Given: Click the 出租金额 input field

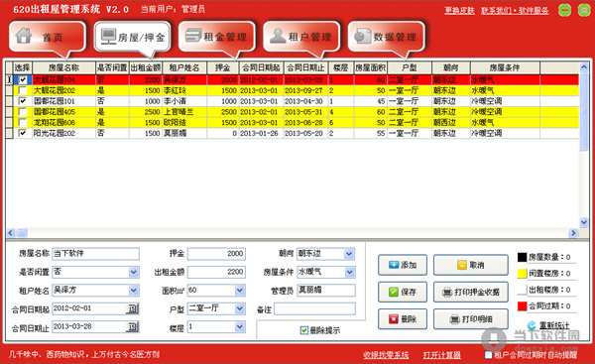Looking at the screenshot, I should [x=216, y=272].
